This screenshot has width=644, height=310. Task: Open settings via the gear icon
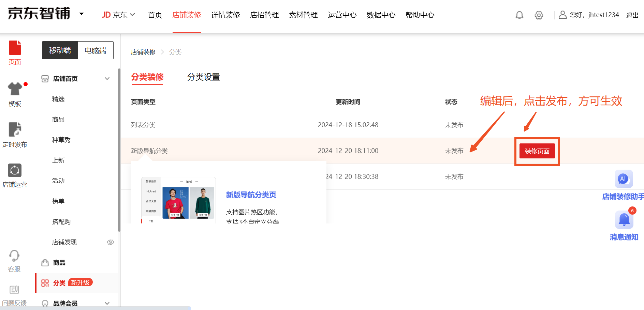pos(539,15)
